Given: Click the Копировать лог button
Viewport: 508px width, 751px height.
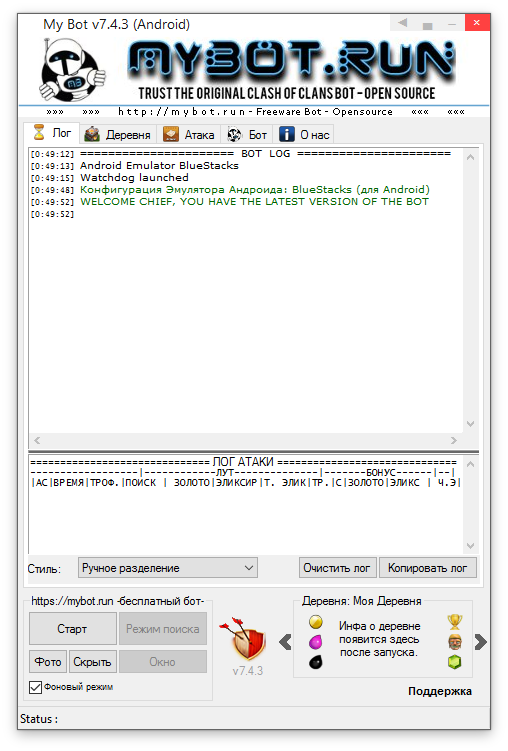Looking at the screenshot, I should click(428, 568).
